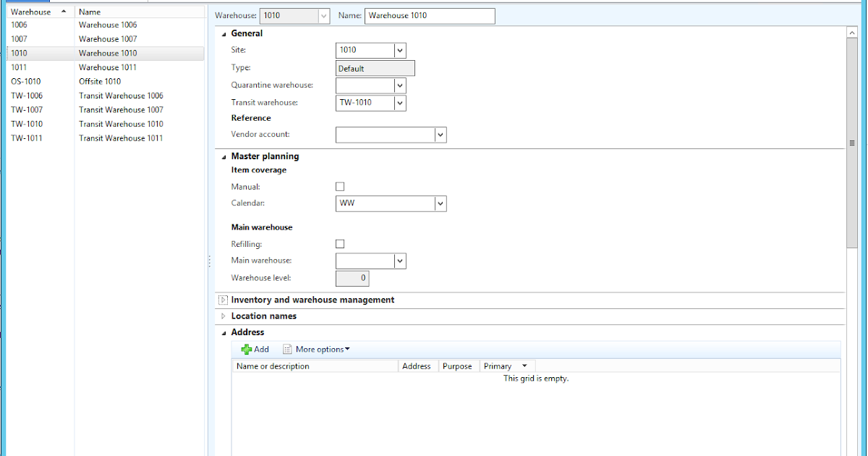The height and width of the screenshot is (456, 868).
Task: Collapse the General section
Action: point(222,33)
